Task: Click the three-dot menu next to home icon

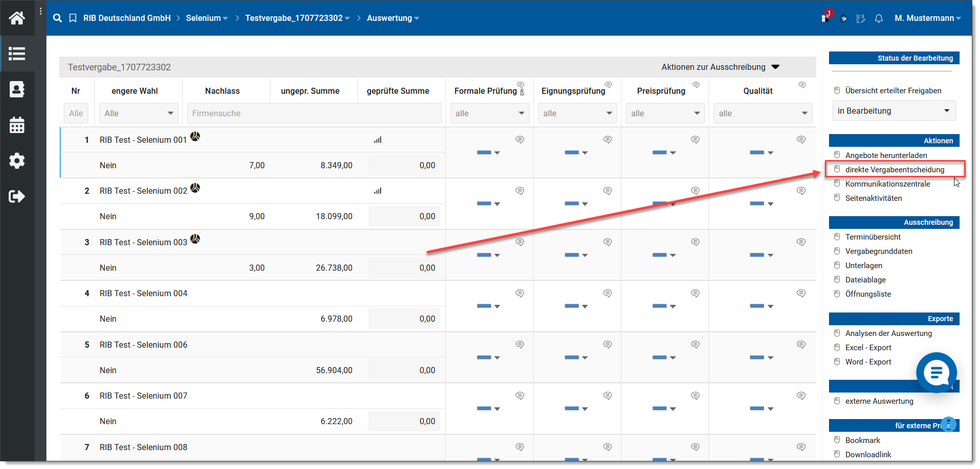Action: [40, 11]
